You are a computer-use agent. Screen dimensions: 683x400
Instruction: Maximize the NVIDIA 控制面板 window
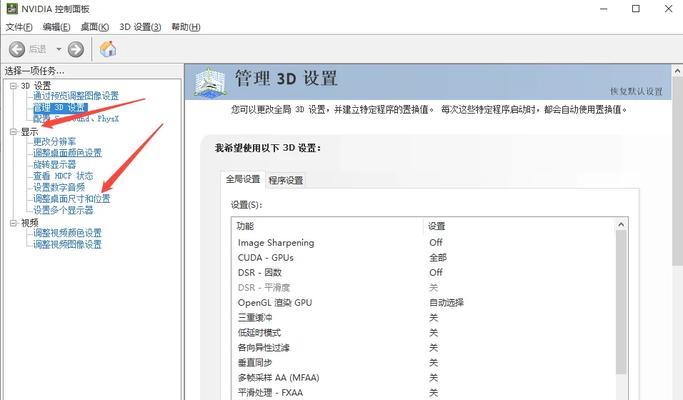(636, 9)
